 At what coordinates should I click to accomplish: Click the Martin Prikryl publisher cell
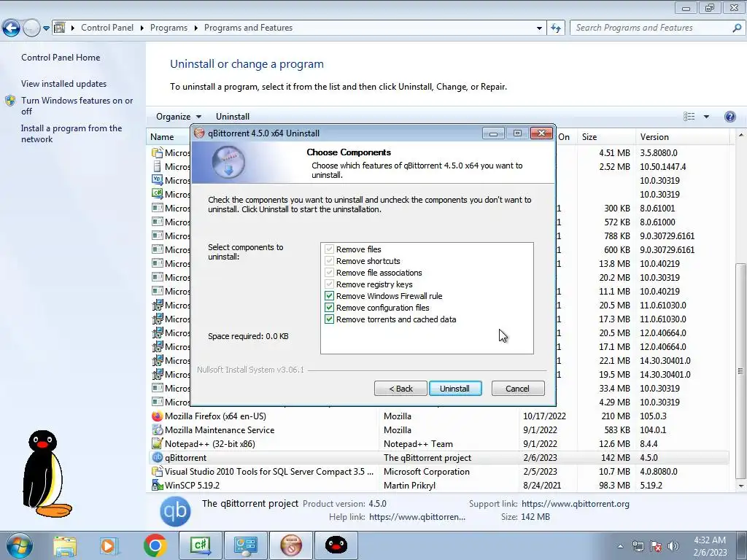point(410,485)
